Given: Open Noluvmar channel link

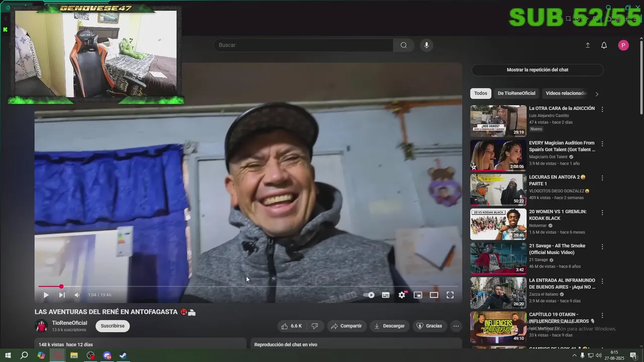Looking at the screenshot, I should coord(538,225).
